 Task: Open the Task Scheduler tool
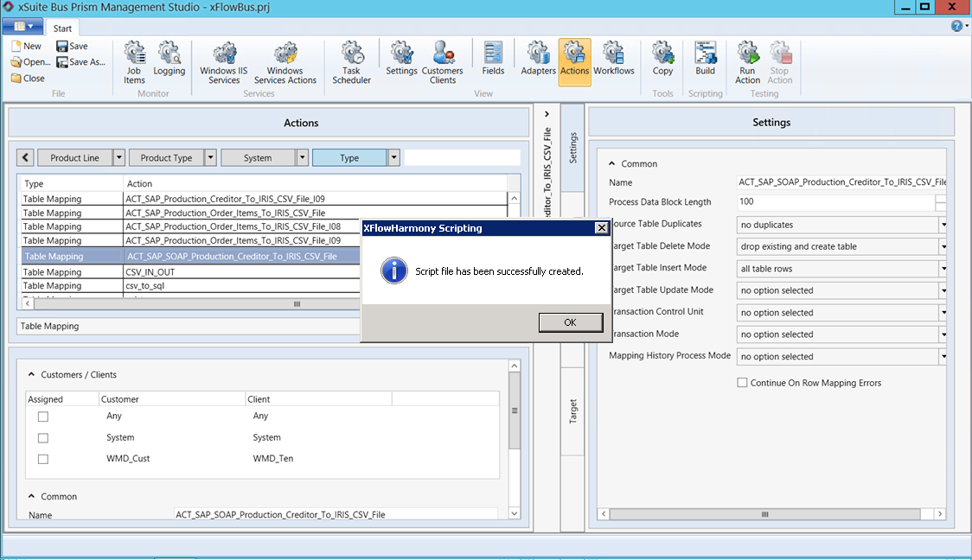pos(351,60)
